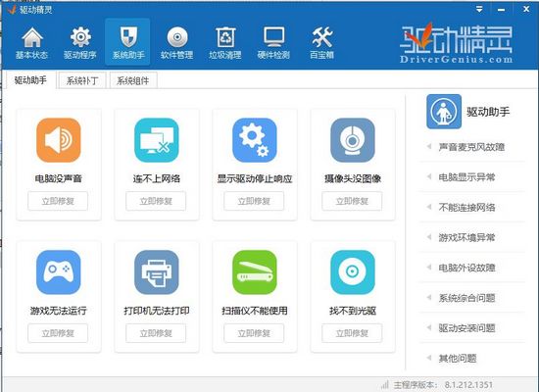Screen dimensions: 539x392
Task: Click the 摄像头没图像 webcam icon
Action: point(353,140)
